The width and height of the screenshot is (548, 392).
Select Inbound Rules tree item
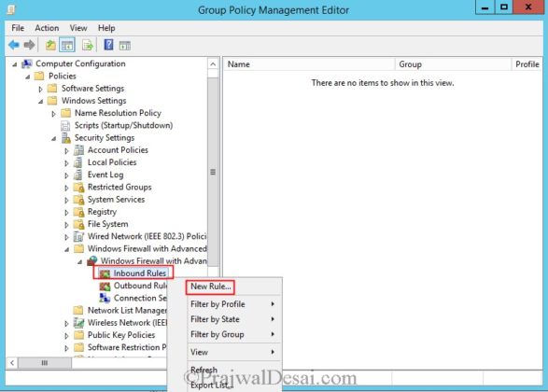click(x=140, y=273)
